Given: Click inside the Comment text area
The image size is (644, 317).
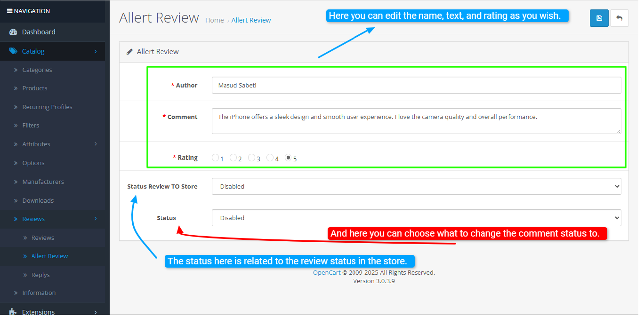Looking at the screenshot, I should point(416,121).
